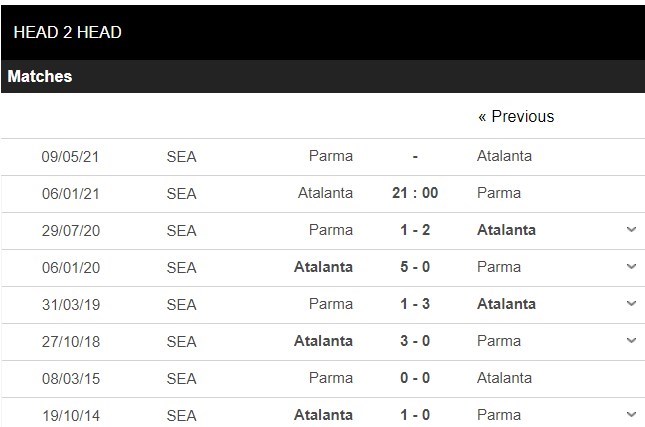The height and width of the screenshot is (427, 645).
Task: Select SEA competition for 06/01/21 match
Action: 181,194
